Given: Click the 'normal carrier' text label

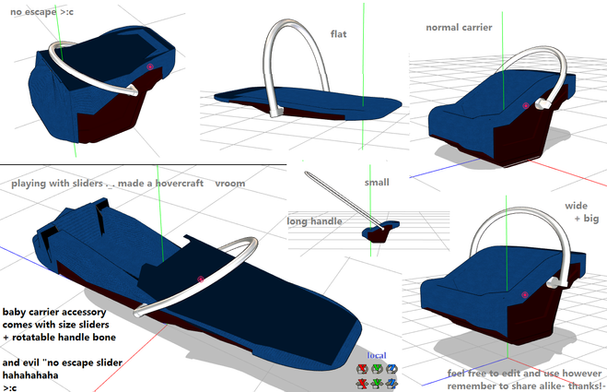Looking at the screenshot, I should 459,27.
